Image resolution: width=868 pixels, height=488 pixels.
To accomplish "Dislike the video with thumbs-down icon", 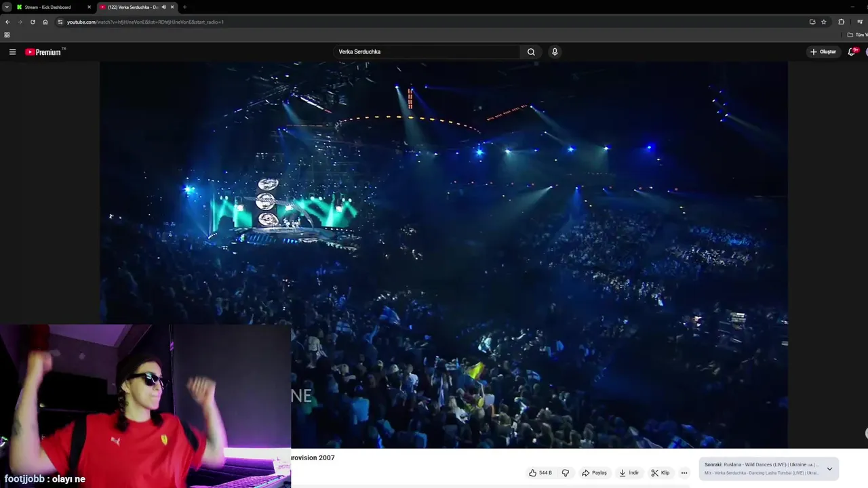I will click(566, 473).
